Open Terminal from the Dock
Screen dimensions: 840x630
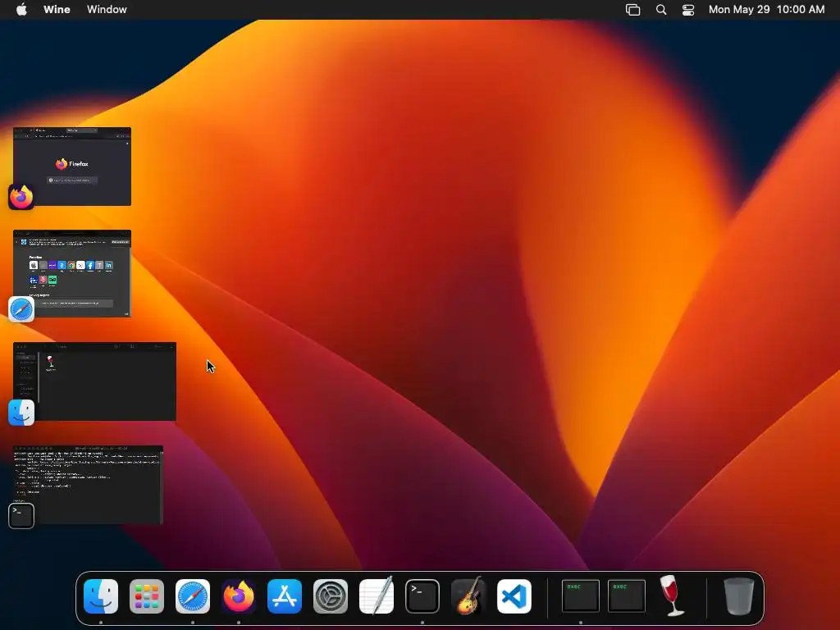(422, 596)
